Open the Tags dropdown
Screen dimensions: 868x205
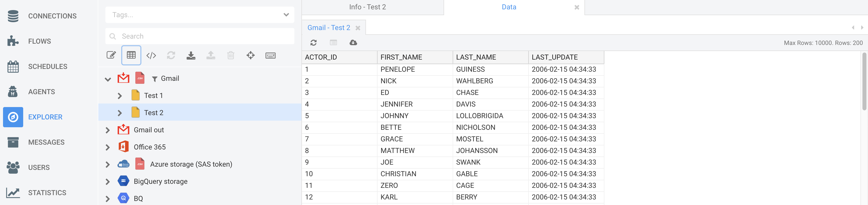pos(199,15)
